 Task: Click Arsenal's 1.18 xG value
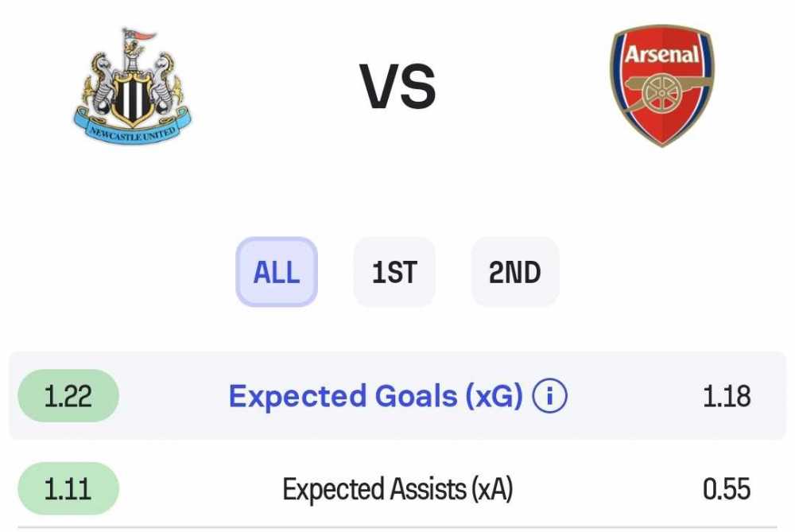[727, 396]
